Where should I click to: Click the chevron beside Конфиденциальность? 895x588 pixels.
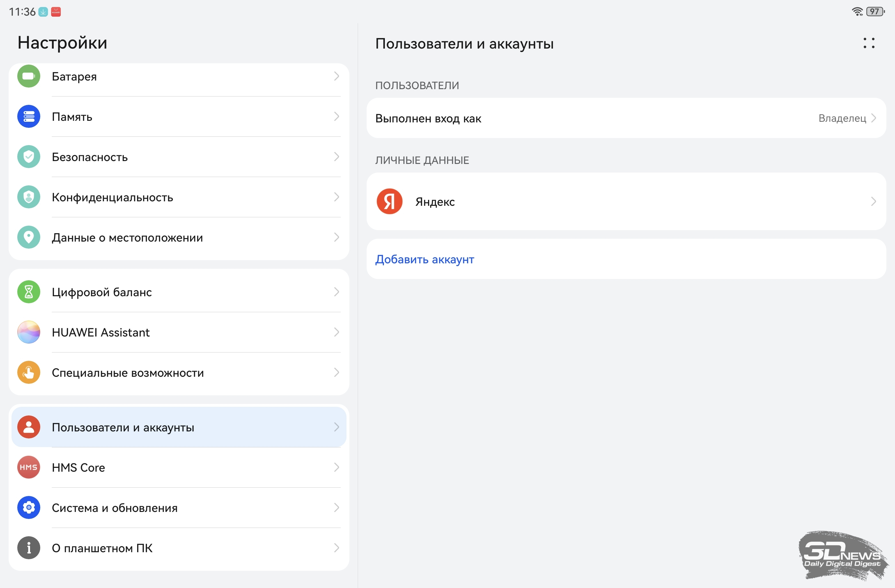pyautogui.click(x=337, y=197)
